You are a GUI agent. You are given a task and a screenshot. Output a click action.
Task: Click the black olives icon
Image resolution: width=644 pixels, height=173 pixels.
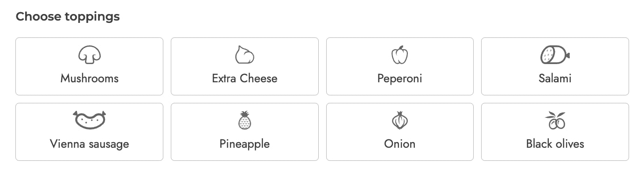555,120
